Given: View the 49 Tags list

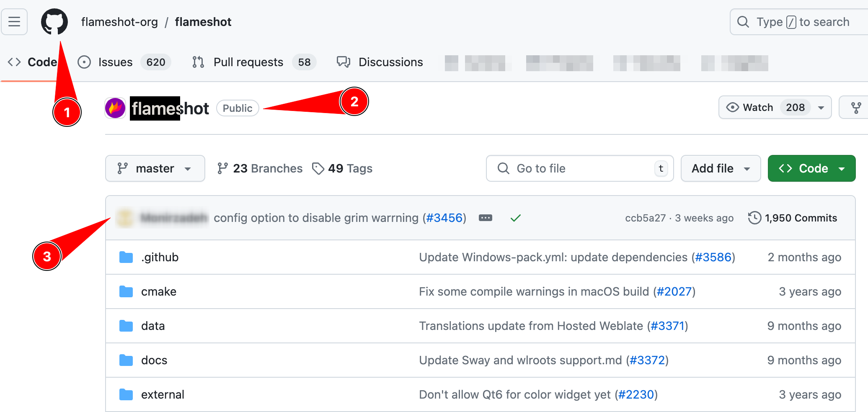Looking at the screenshot, I should coord(342,168).
